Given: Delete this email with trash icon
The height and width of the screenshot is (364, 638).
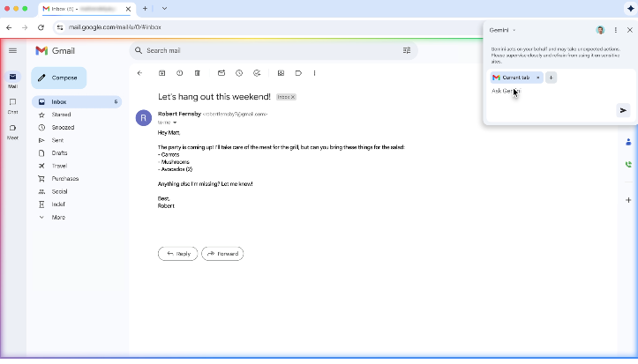Looking at the screenshot, I should point(198,73).
